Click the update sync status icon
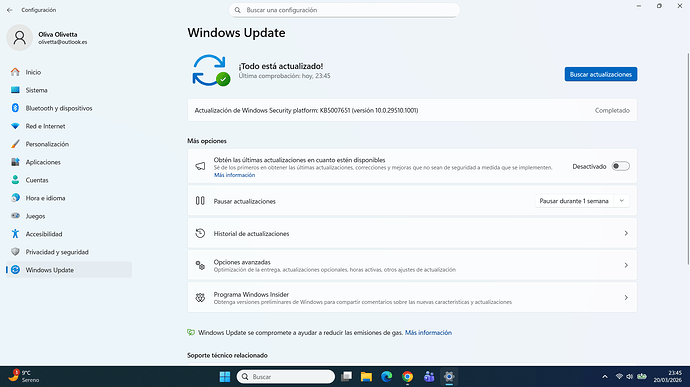The image size is (690, 387). pyautogui.click(x=211, y=70)
